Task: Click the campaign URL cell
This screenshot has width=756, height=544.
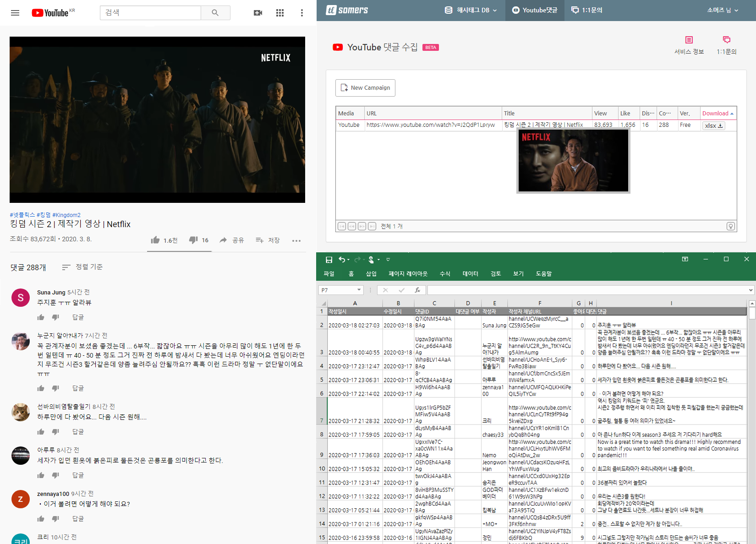Action: (433, 125)
